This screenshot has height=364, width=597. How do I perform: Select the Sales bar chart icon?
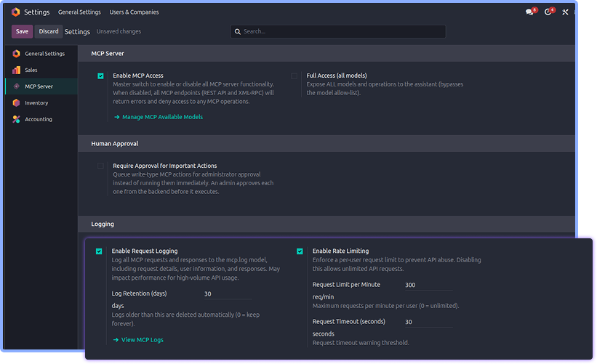pos(17,70)
